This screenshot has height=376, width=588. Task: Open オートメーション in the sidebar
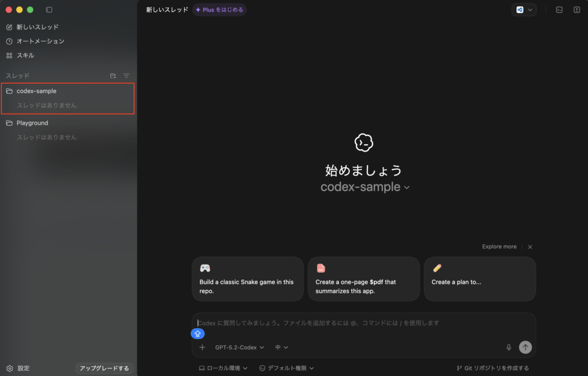click(40, 41)
